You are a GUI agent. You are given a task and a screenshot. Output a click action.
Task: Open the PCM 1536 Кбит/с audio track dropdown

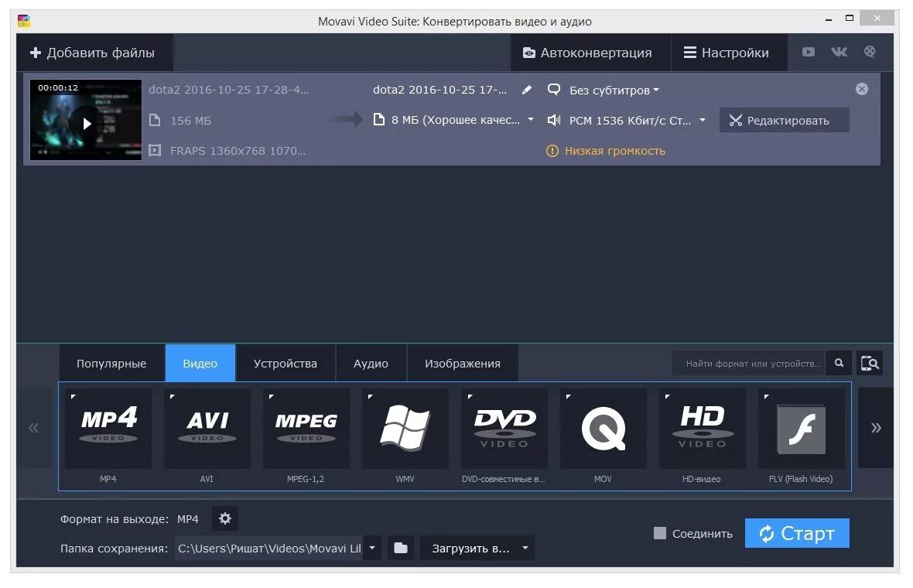click(638, 121)
